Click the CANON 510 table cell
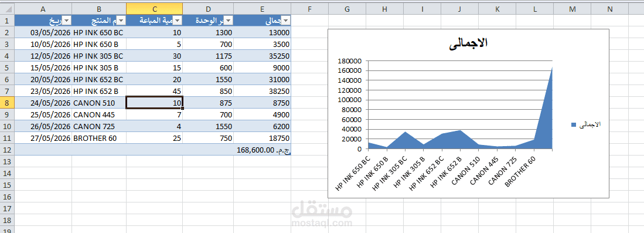Viewport: 644px width, 233px height. pos(99,103)
